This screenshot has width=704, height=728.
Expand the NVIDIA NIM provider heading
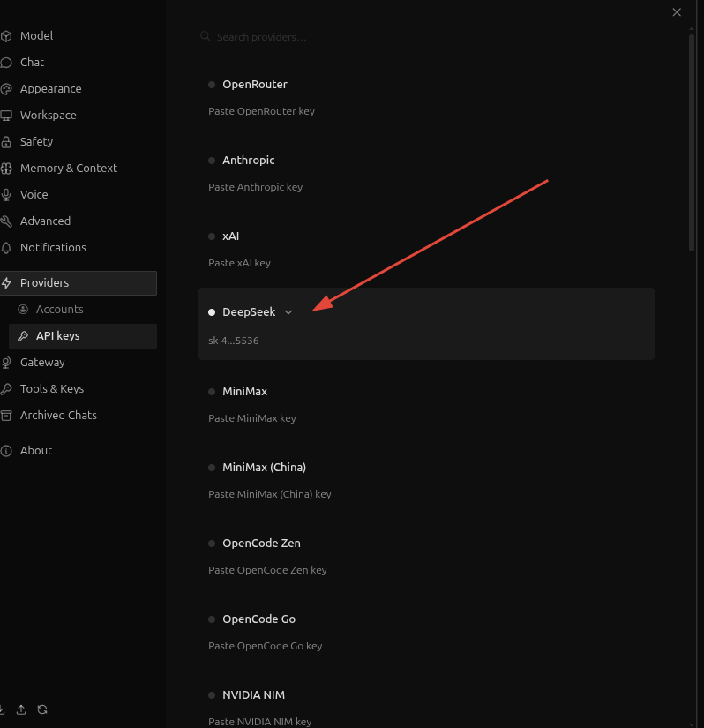pos(253,695)
